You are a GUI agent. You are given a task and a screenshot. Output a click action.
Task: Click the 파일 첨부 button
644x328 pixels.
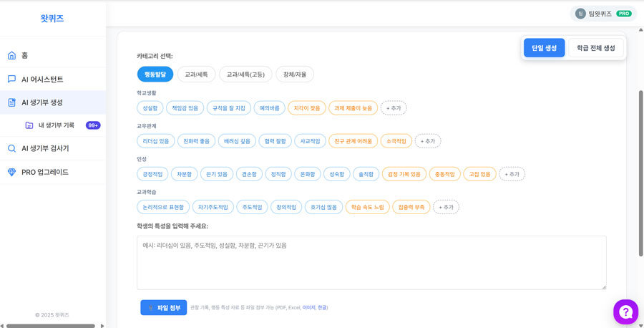[x=163, y=307]
